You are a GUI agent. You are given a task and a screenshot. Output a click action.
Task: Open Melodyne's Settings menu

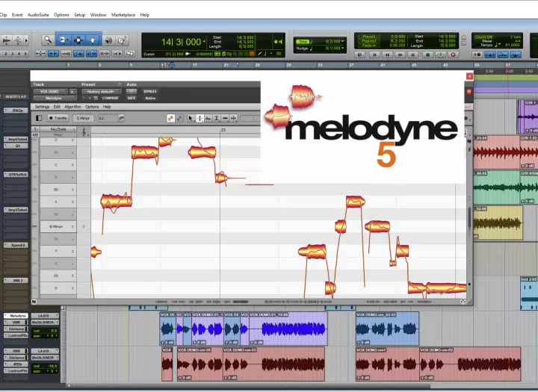(42, 107)
